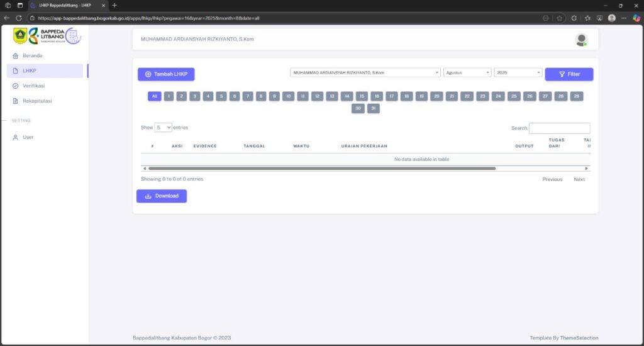Click the Rekapitulasi document icon

click(15, 101)
